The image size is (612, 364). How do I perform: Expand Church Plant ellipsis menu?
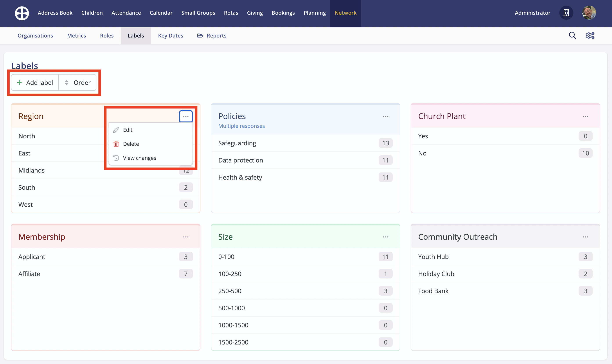coord(585,116)
